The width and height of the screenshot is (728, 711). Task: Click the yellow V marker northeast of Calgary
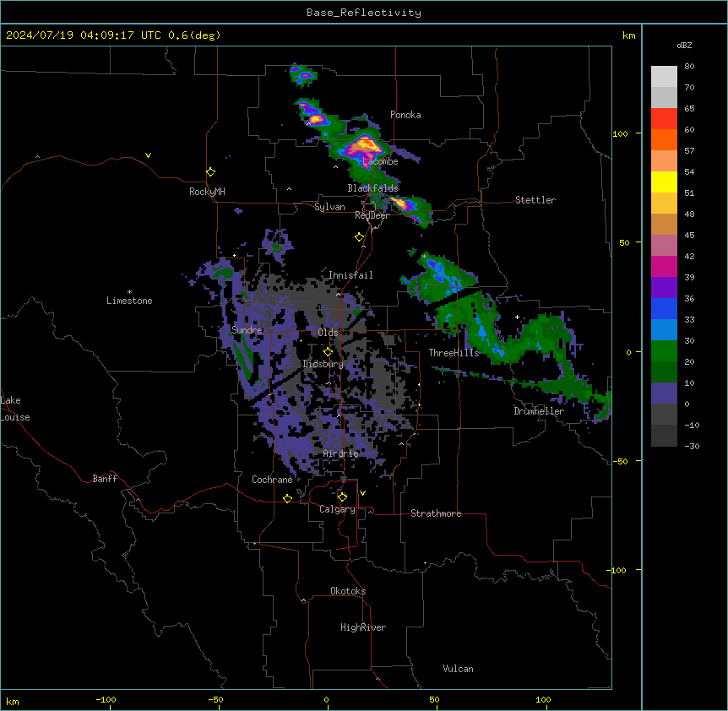[x=362, y=493]
